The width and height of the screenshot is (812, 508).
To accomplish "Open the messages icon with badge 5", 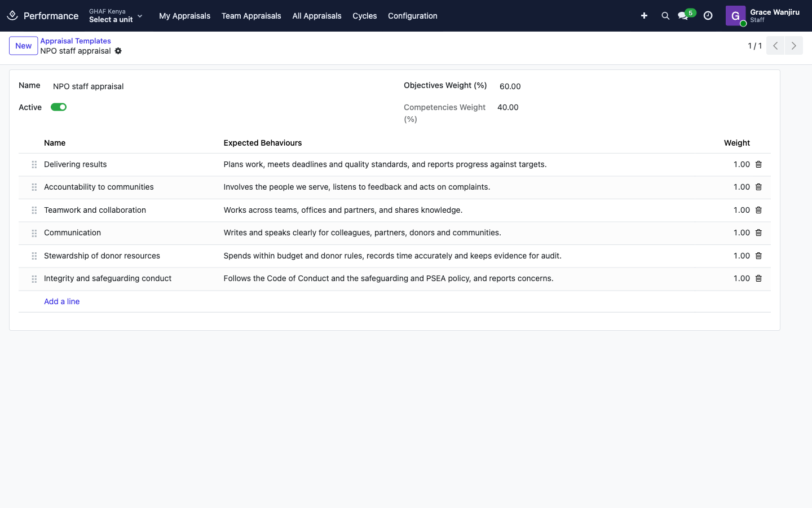I will coord(686,15).
